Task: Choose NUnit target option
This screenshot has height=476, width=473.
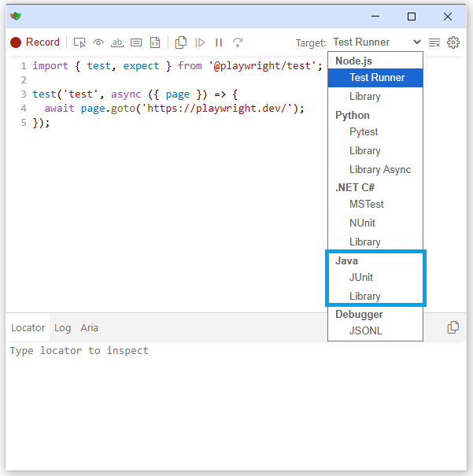Action: 375,223
